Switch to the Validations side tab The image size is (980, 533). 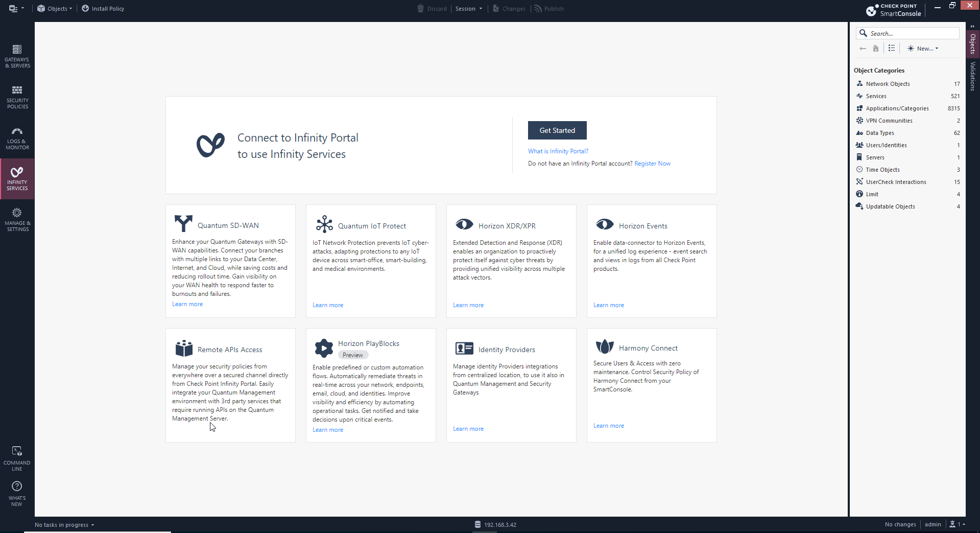tap(972, 76)
